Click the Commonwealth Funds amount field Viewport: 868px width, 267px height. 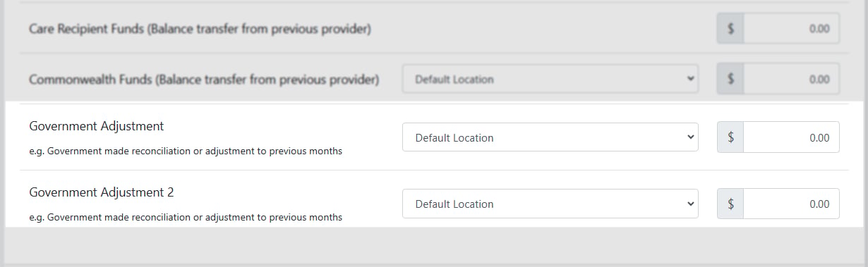[791, 79]
